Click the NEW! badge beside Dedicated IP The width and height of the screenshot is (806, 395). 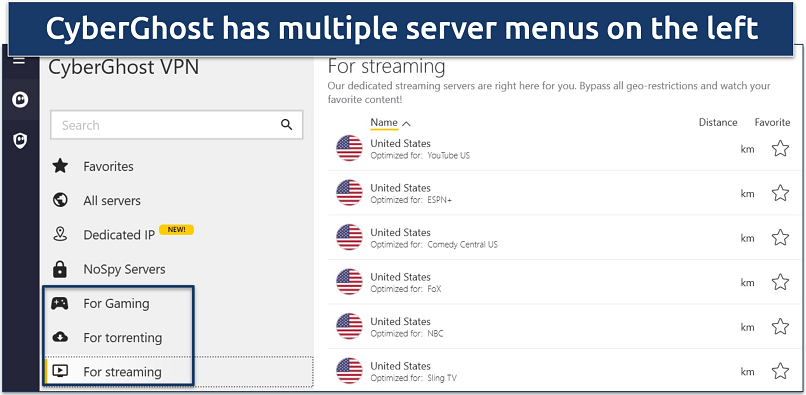176,229
